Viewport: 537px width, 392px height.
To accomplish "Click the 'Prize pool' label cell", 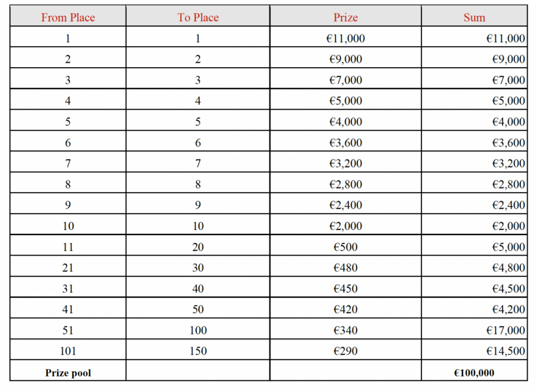I will (x=68, y=373).
